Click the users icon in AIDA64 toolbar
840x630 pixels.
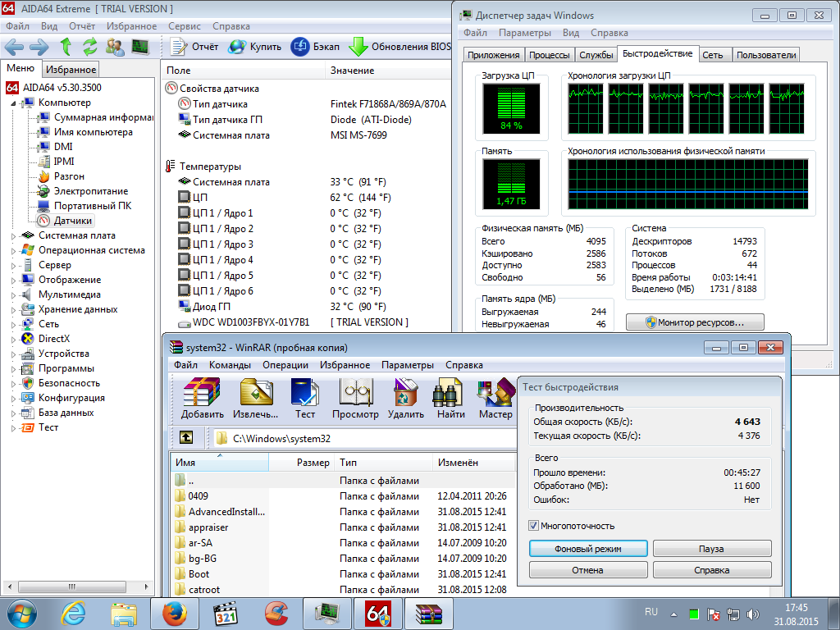click(x=115, y=47)
